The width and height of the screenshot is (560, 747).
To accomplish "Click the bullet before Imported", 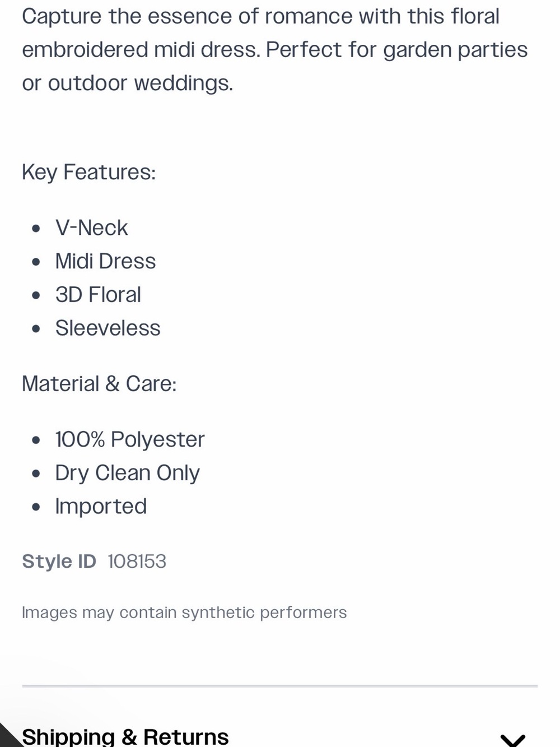I will click(36, 507).
